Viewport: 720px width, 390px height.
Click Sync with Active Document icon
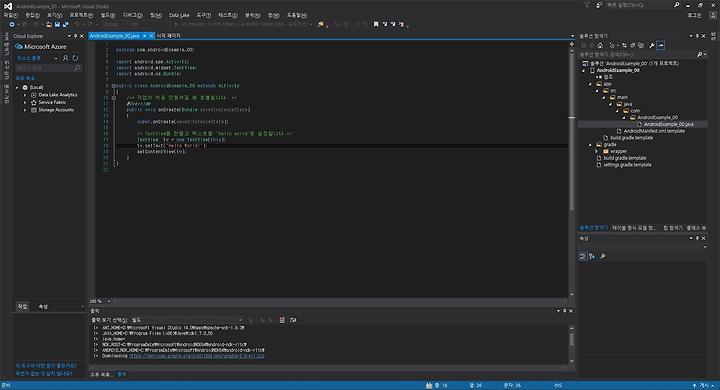(x=624, y=45)
